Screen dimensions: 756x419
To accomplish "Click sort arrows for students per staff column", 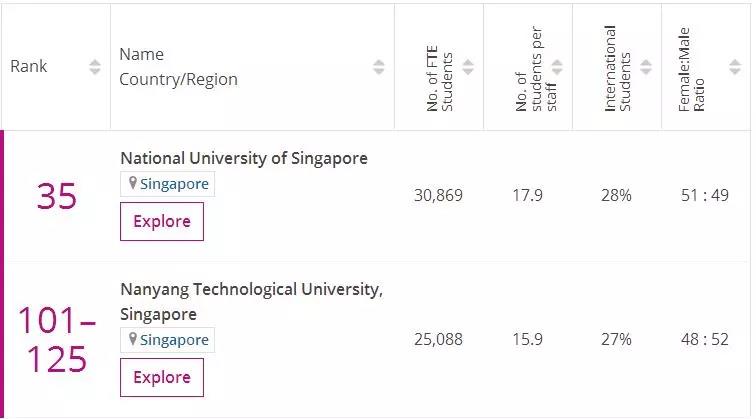I will tap(557, 67).
